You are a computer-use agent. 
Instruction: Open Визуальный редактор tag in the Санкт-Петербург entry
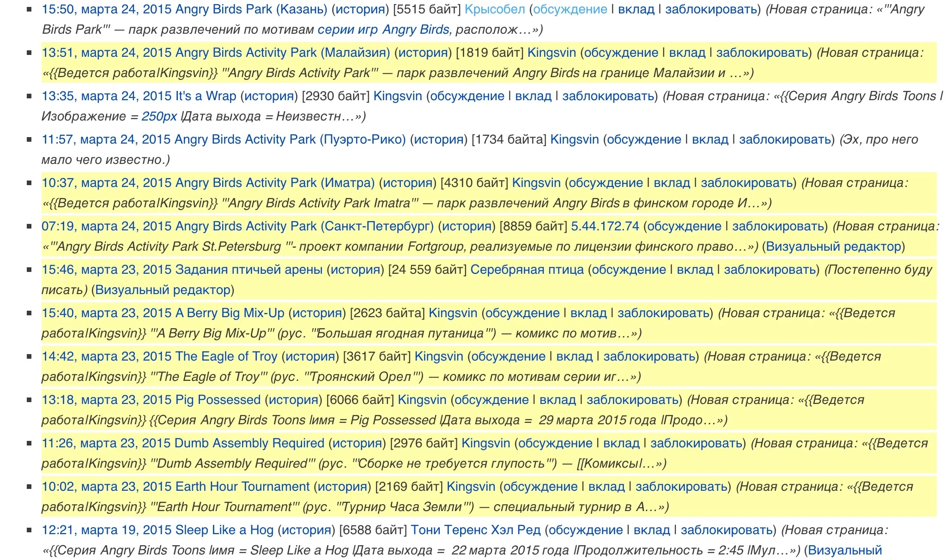[x=833, y=247]
